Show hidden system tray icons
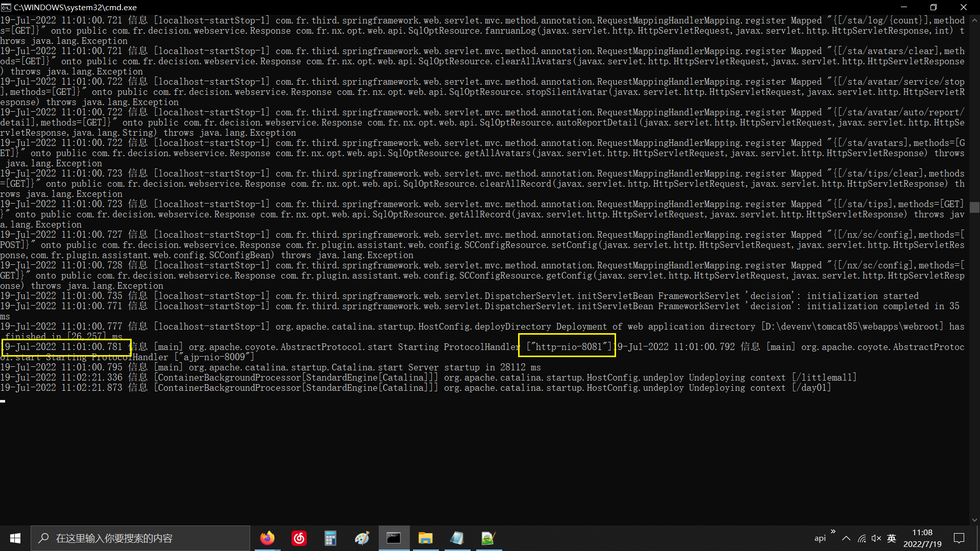 coord(846,538)
